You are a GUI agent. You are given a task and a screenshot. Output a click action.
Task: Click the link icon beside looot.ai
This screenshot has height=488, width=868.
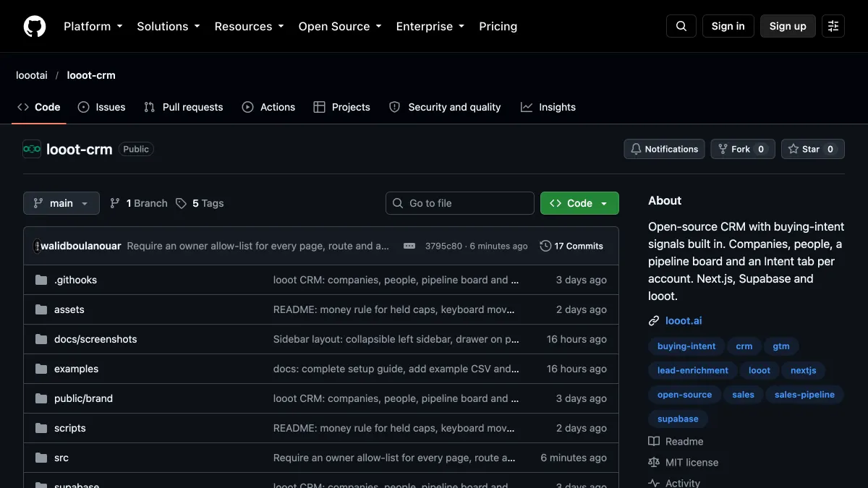pyautogui.click(x=654, y=321)
